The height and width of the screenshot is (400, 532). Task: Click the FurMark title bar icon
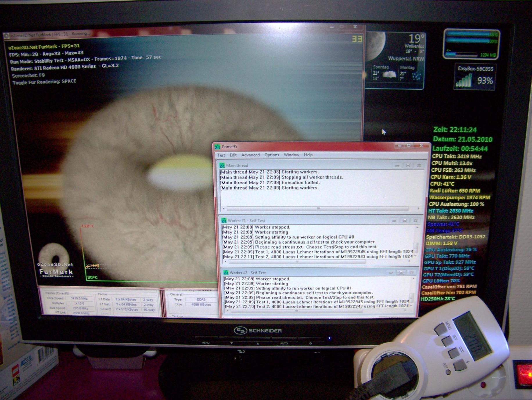pyautogui.click(x=6, y=36)
